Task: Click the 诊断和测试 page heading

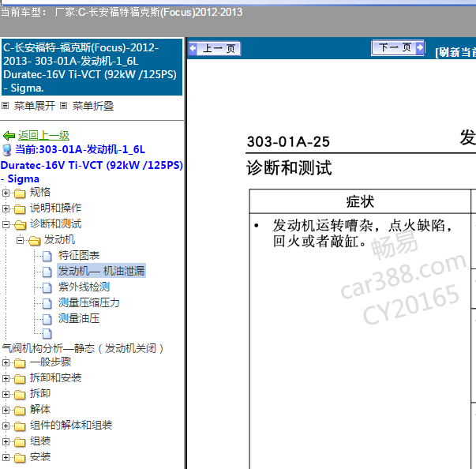Action: 289,168
